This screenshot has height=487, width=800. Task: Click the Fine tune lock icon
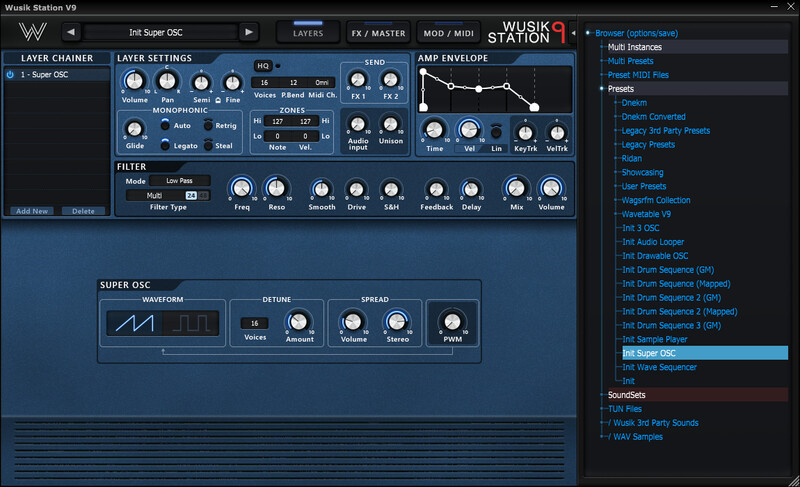218,100
